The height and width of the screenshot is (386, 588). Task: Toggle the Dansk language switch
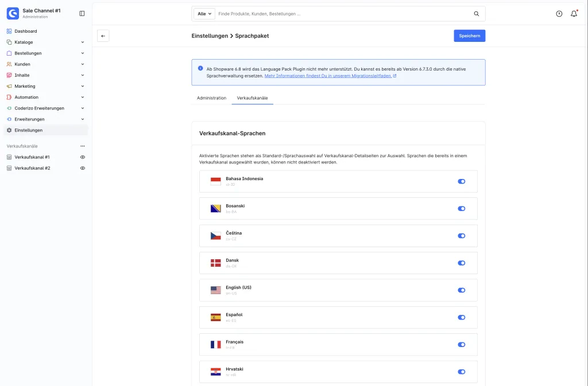tap(461, 263)
